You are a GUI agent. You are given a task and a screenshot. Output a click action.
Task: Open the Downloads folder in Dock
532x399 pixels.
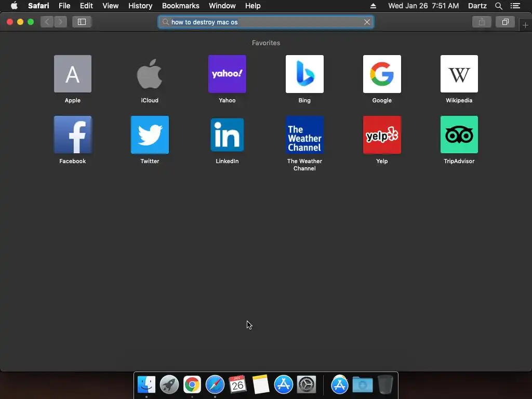(362, 384)
